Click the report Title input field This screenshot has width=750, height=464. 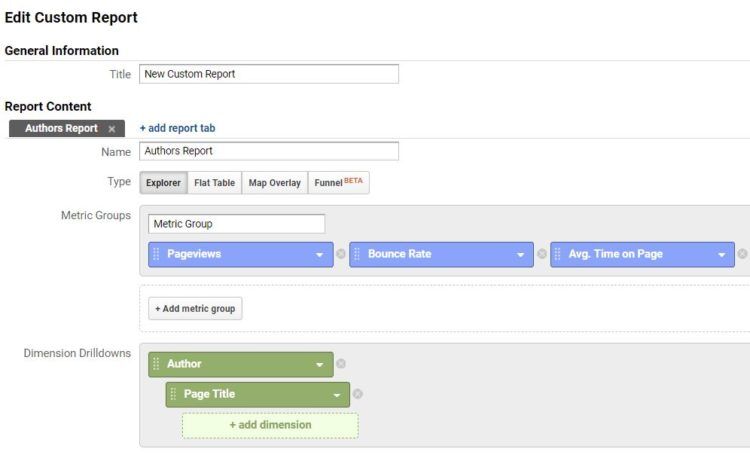click(268, 74)
